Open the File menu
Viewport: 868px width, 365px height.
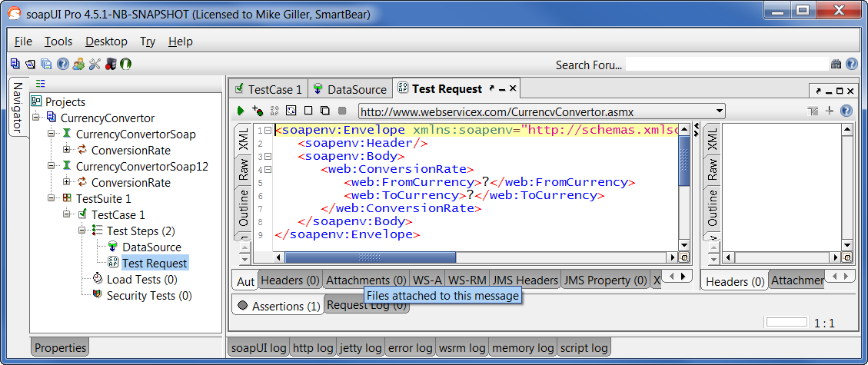pyautogui.click(x=23, y=41)
